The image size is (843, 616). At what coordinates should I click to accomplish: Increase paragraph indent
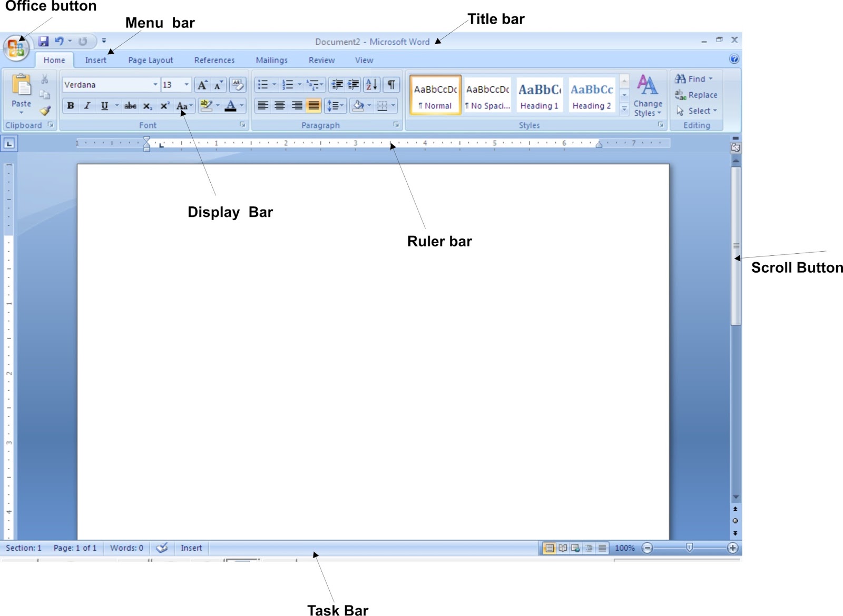[x=354, y=85]
